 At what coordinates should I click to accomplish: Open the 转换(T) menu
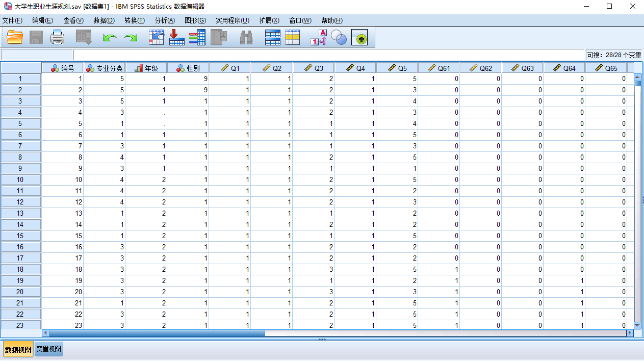pyautogui.click(x=134, y=20)
